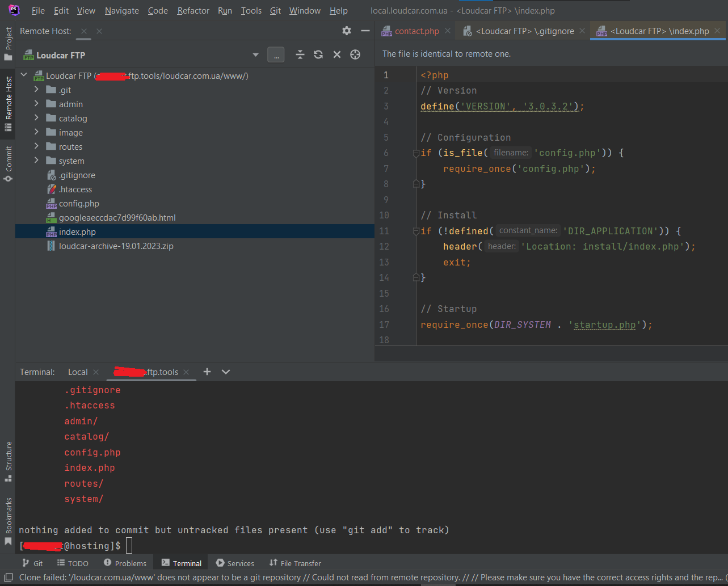Open the File Transfer tool window tab
Viewport: 728px width, 586px height.
click(295, 563)
